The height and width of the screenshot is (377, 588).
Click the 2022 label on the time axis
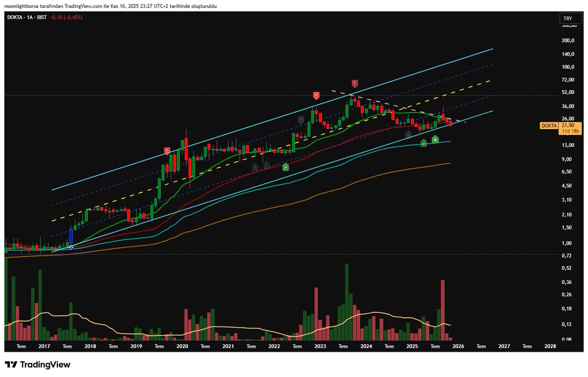pyautogui.click(x=274, y=346)
